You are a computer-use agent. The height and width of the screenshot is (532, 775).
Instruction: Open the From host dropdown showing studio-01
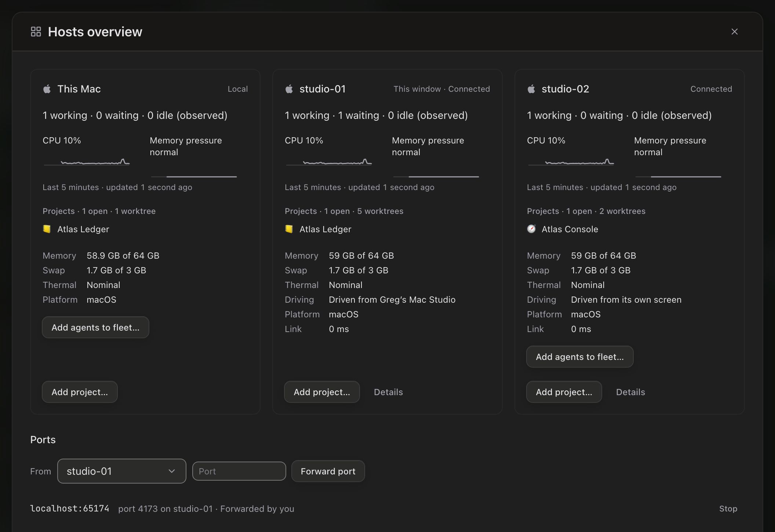(122, 471)
